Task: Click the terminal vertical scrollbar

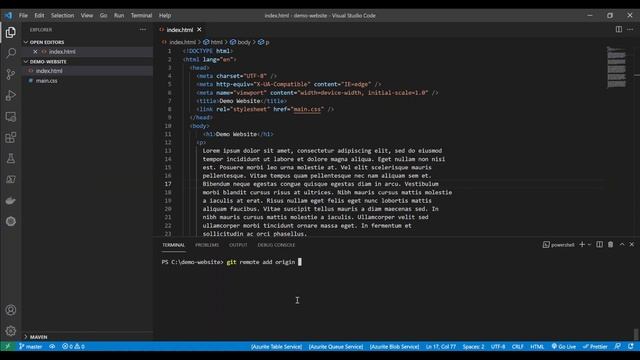Action: pyautogui.click(x=636, y=334)
